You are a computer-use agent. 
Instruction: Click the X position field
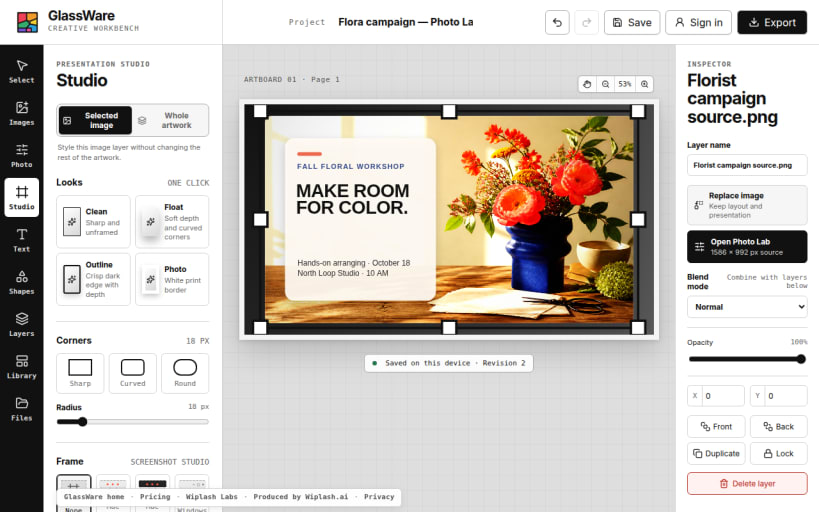click(x=716, y=395)
